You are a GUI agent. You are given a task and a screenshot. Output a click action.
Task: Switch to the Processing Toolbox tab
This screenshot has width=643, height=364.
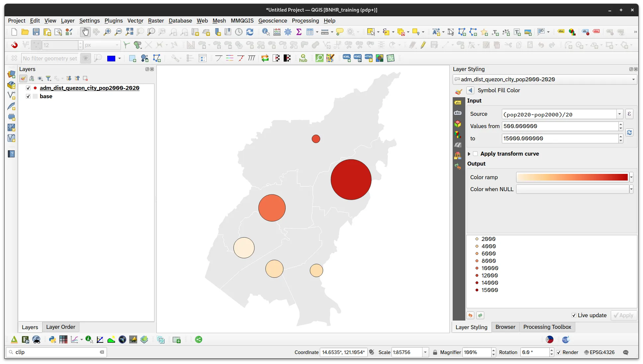pos(547,327)
